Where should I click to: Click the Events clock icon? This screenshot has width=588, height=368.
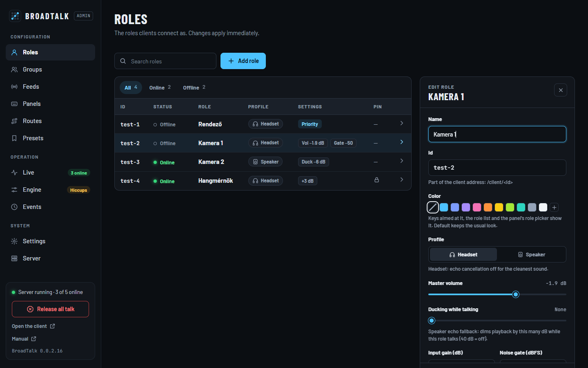[14, 207]
